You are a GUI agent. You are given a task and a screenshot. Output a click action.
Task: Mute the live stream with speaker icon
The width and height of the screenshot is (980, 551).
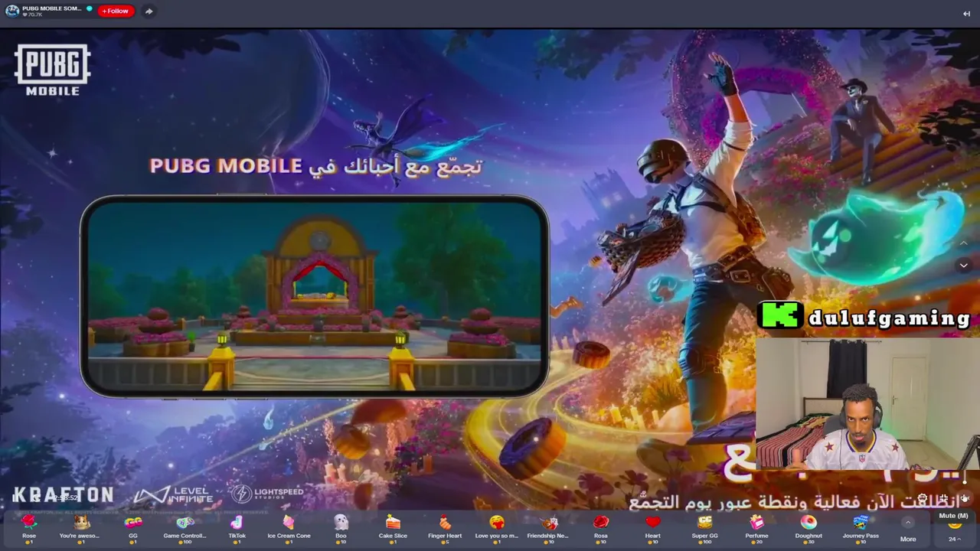964,498
